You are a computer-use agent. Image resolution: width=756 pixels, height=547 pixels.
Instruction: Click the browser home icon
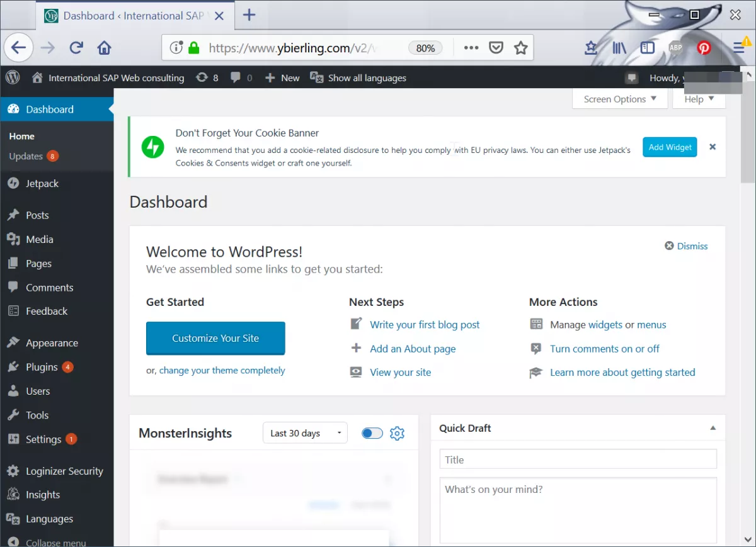pos(104,48)
